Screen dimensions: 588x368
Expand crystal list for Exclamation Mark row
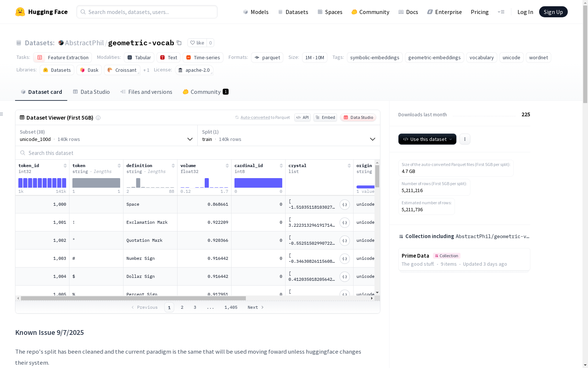[345, 223]
